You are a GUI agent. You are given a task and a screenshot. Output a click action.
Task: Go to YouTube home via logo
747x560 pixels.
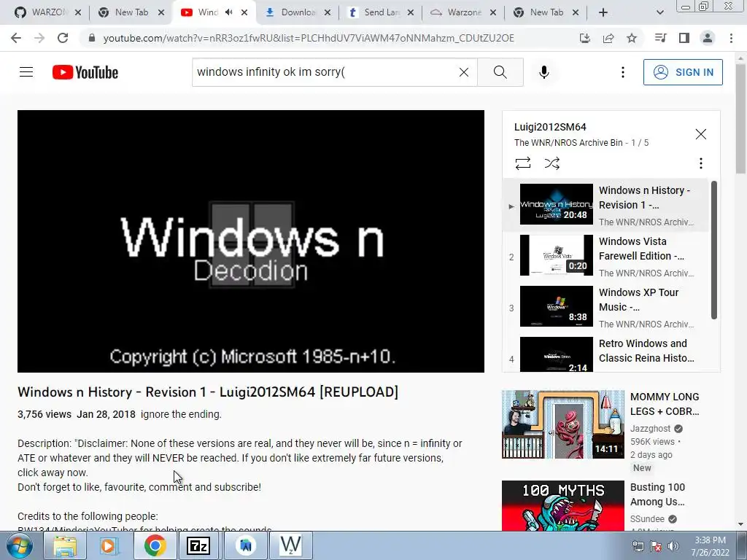coord(85,72)
